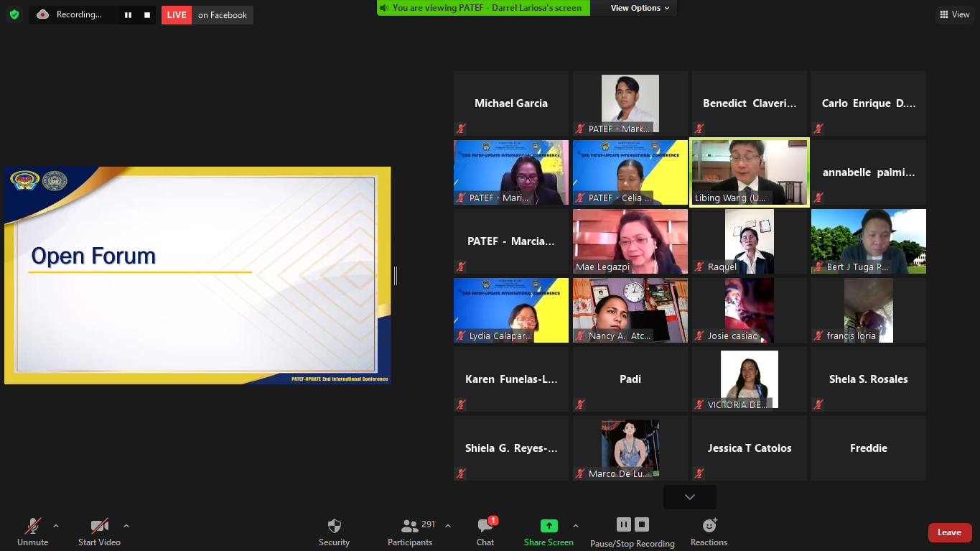This screenshot has height=551, width=980.
Task: Expand share screen options arrow
Action: pos(575,526)
